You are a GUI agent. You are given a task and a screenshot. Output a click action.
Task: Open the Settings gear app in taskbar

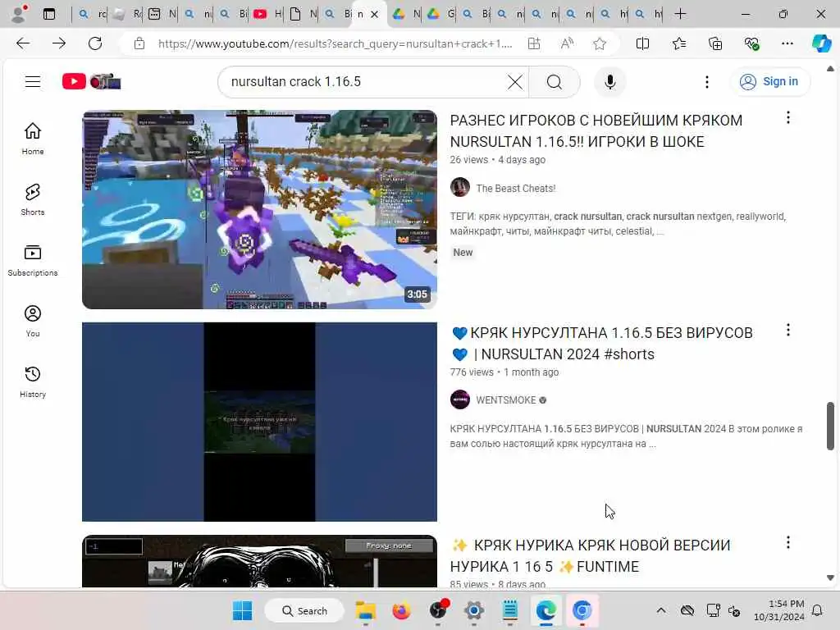click(x=473, y=610)
